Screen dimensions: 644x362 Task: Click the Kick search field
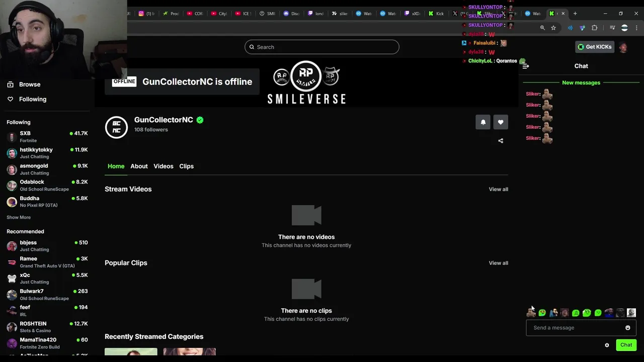(322, 47)
